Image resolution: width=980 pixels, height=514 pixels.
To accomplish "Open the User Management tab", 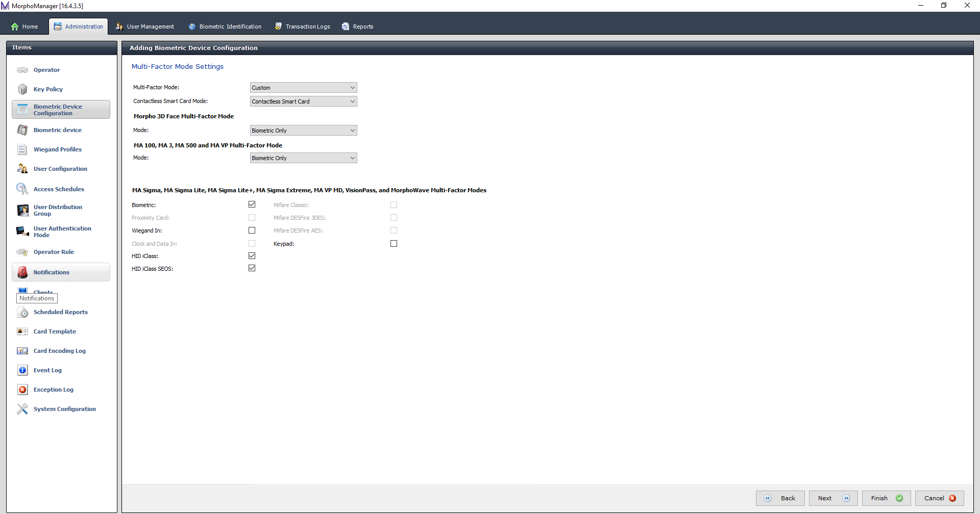I will click(145, 27).
